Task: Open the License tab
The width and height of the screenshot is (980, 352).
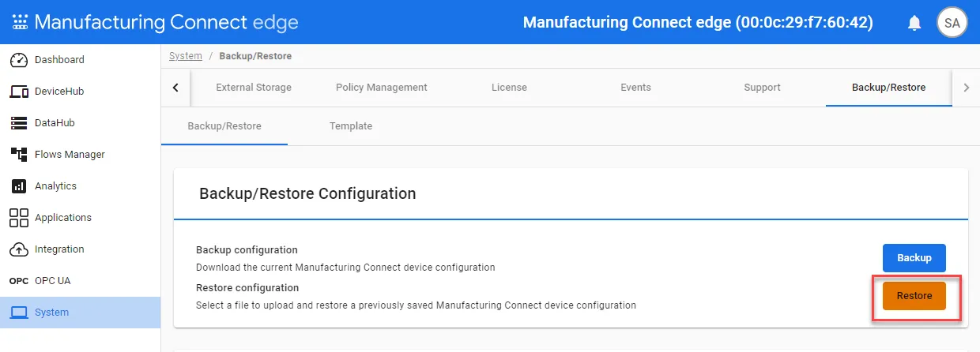Action: pyautogui.click(x=509, y=88)
